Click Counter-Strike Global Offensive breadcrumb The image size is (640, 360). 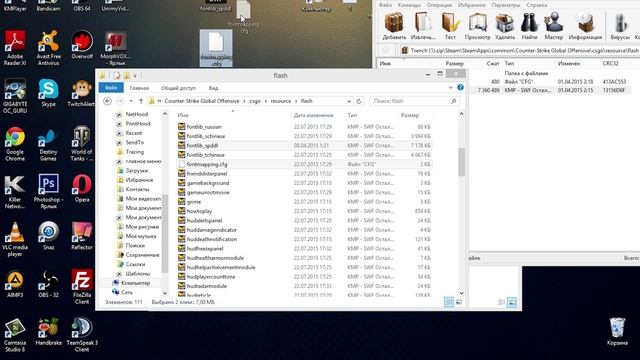(202, 101)
